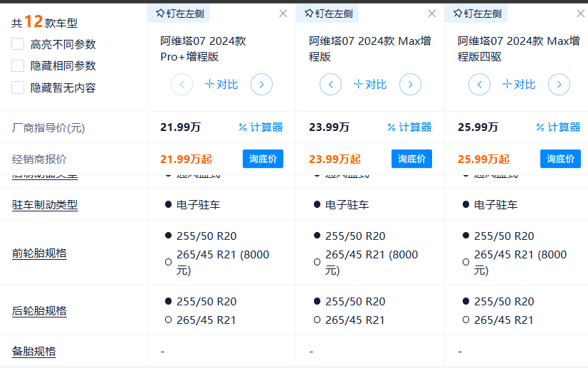This screenshot has width=588, height=368.
Task: Click the 共12款车型 count text
Action: (x=44, y=22)
